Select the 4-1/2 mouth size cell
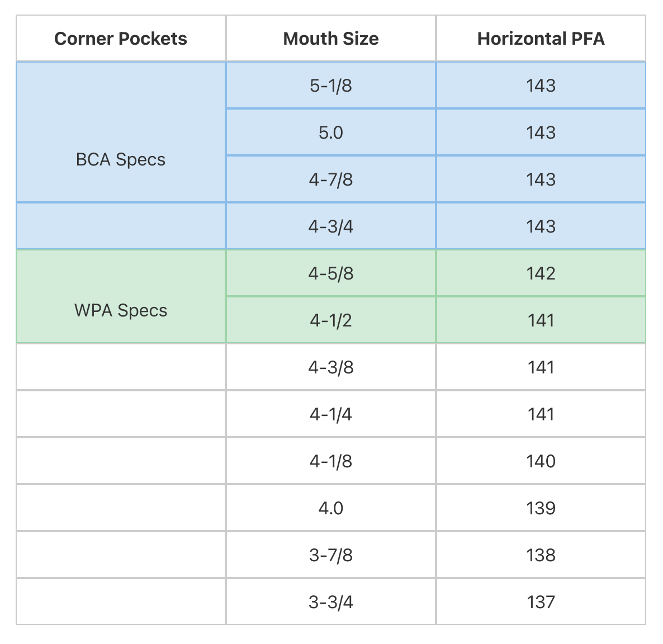 click(x=331, y=320)
